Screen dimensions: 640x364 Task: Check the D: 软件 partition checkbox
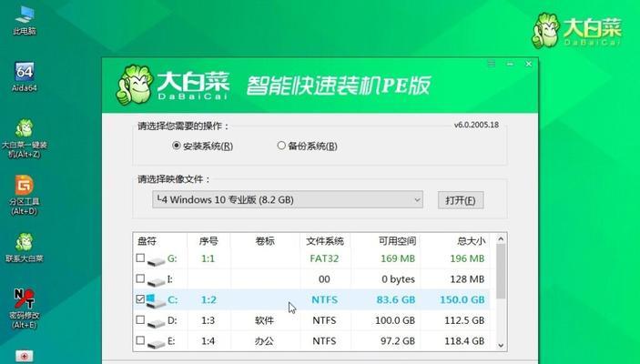[140, 320]
